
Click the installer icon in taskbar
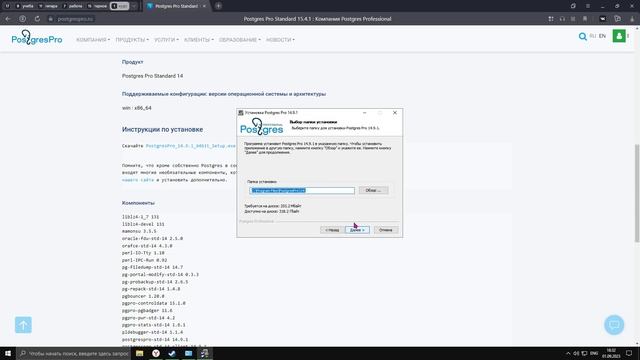coord(204,353)
